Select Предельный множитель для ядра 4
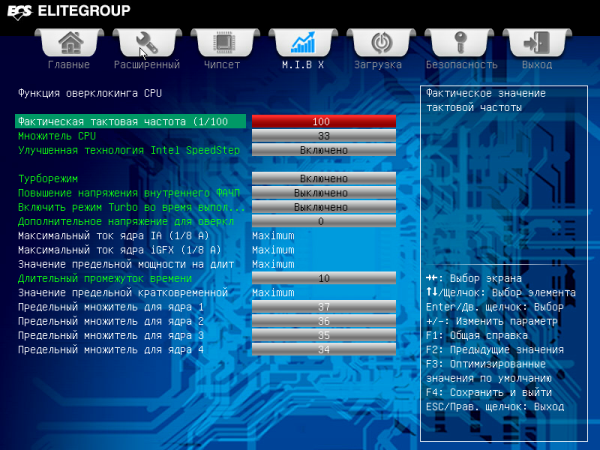600x450 pixels. 111,349
